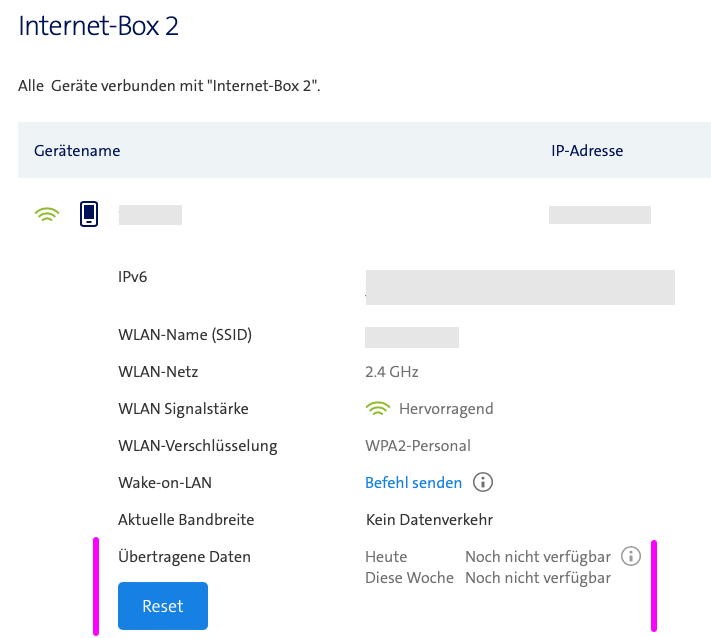Click the smartphone device icon
The image size is (711, 638).
click(89, 214)
